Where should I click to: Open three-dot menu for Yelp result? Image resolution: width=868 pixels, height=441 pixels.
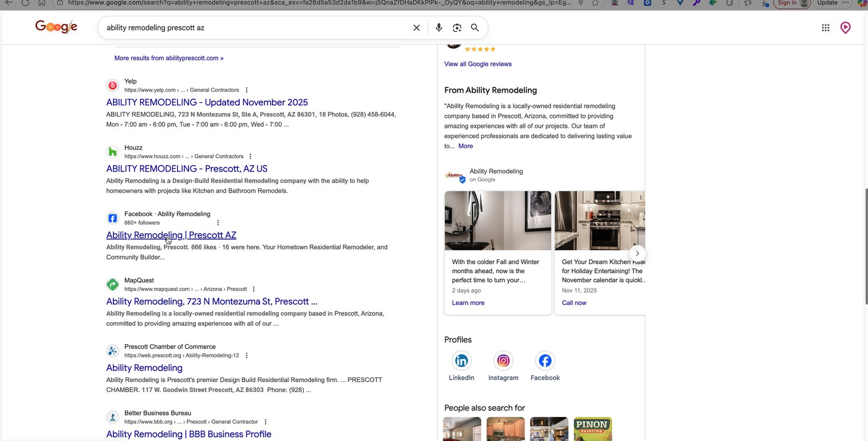[x=247, y=90]
